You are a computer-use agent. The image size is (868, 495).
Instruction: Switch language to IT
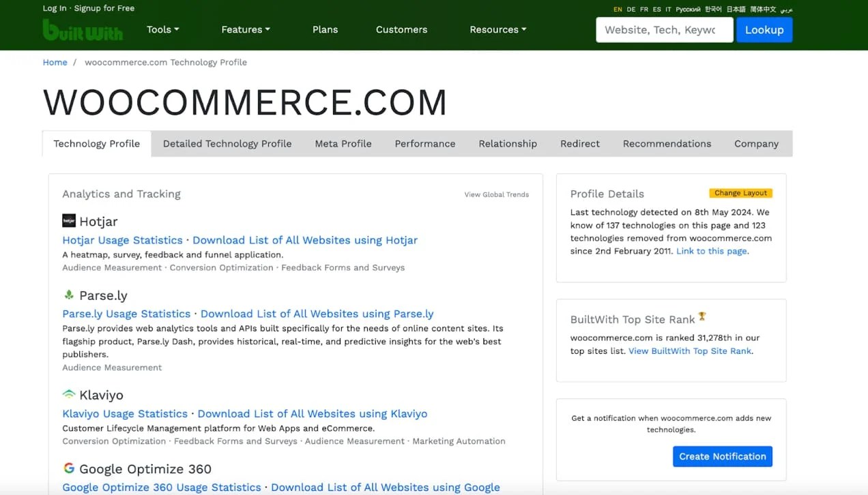coord(669,10)
